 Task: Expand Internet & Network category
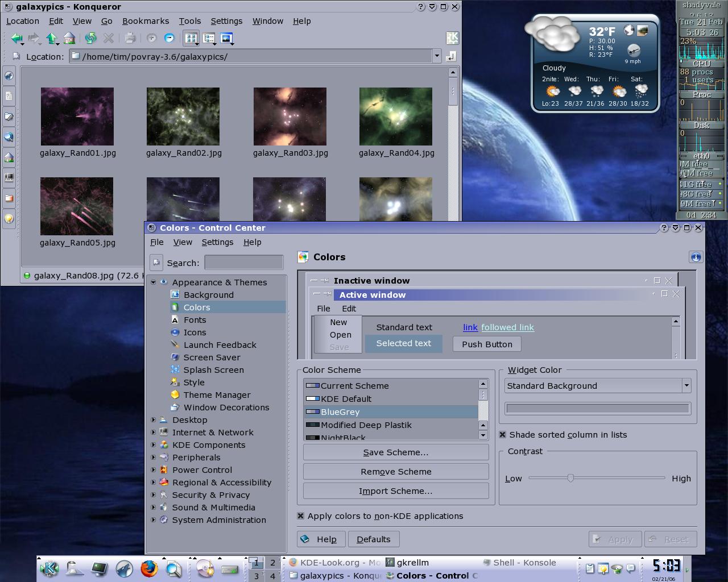pyautogui.click(x=153, y=433)
